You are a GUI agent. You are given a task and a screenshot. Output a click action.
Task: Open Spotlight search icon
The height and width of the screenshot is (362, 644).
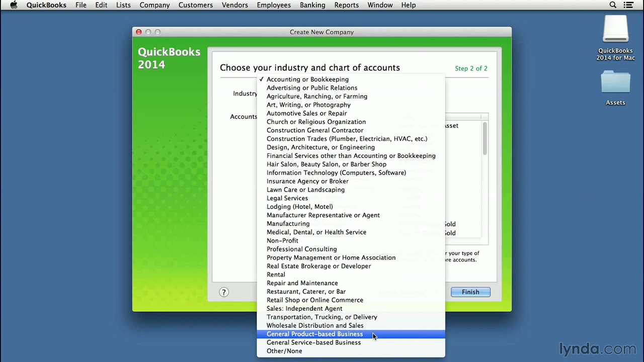coord(613,5)
